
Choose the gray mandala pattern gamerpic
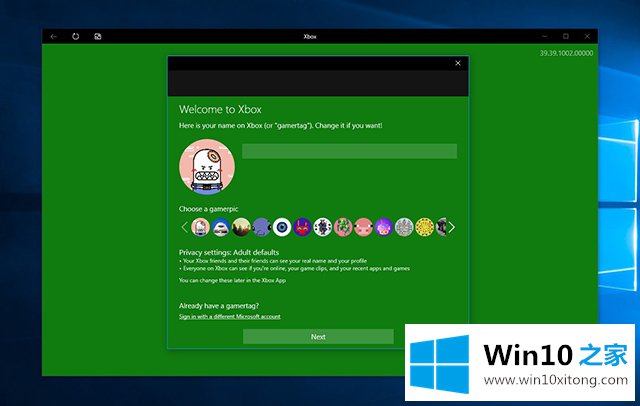404,227
